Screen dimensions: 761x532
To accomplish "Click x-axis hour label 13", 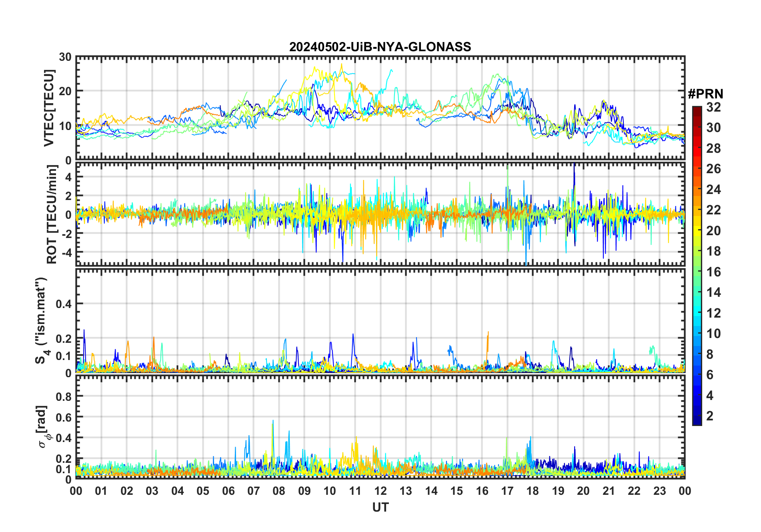I will (406, 491).
